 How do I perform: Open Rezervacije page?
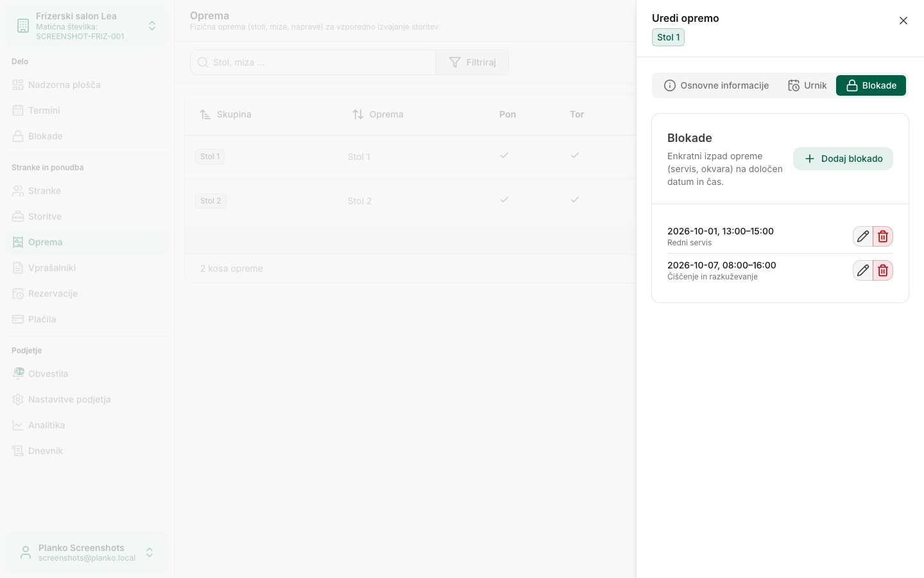pos(87,293)
